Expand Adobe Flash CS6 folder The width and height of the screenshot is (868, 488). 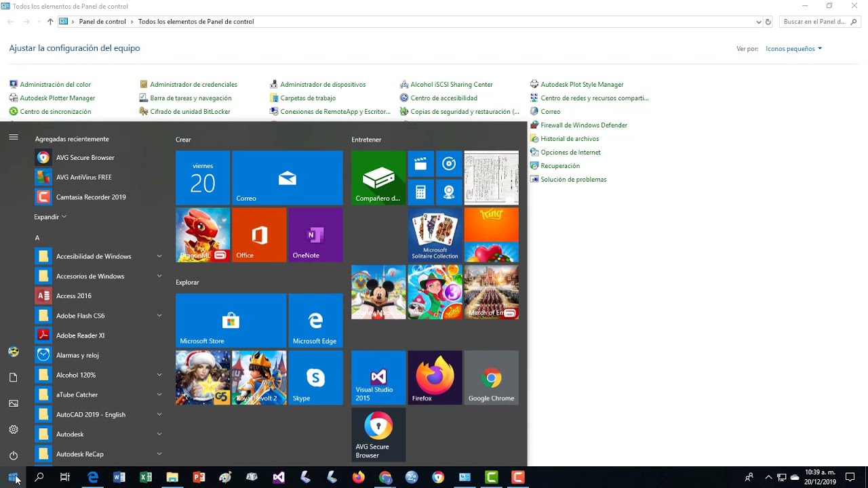98,315
